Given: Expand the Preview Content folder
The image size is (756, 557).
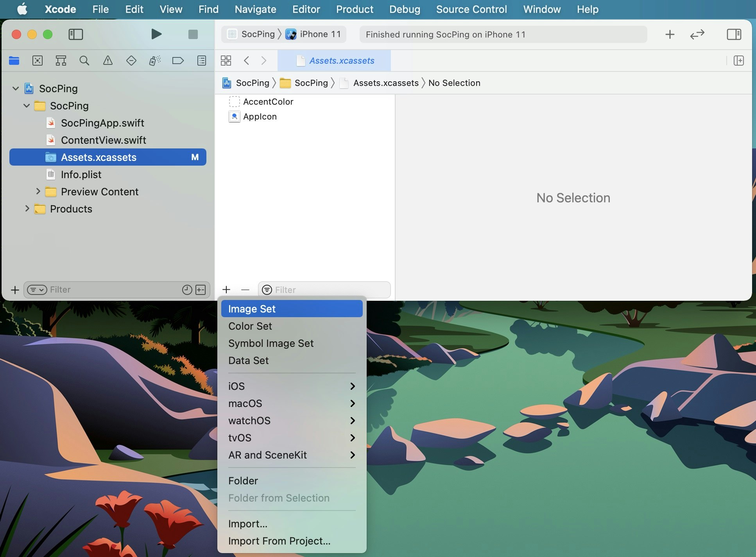Looking at the screenshot, I should 38,191.
